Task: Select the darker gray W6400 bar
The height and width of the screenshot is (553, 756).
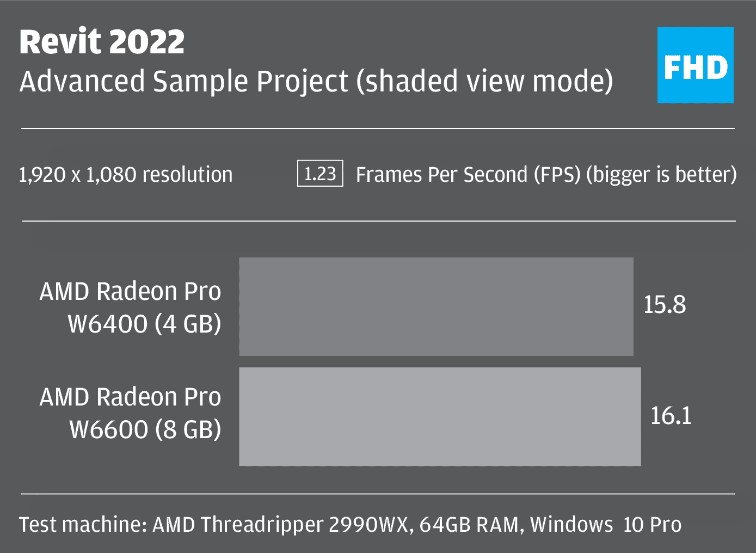Action: tap(436, 306)
